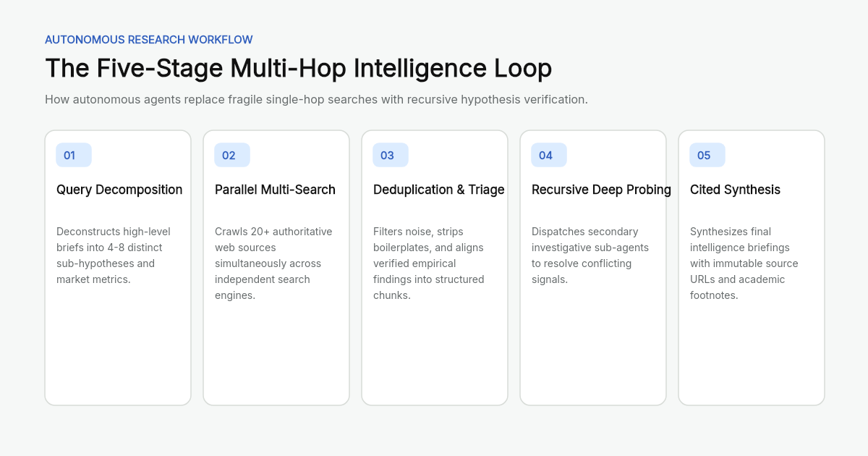Click the 'Synthesizes final intelligence briefings' description

pyautogui.click(x=744, y=263)
